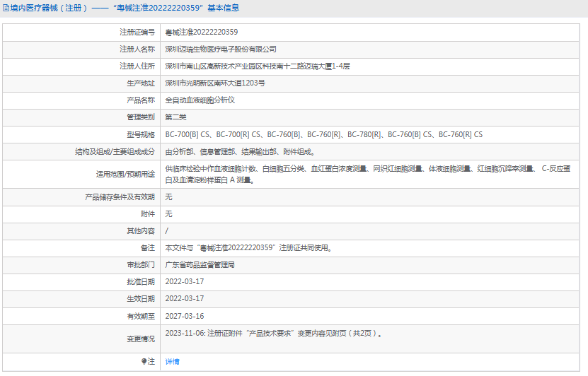Click the 其他内容 label
The width and height of the screenshot is (588, 376).
[141, 231]
